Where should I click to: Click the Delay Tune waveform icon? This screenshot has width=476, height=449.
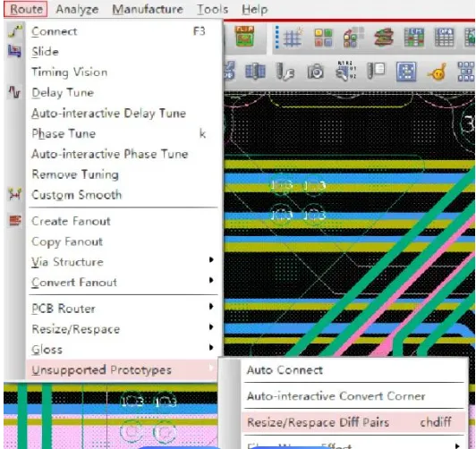pos(14,92)
